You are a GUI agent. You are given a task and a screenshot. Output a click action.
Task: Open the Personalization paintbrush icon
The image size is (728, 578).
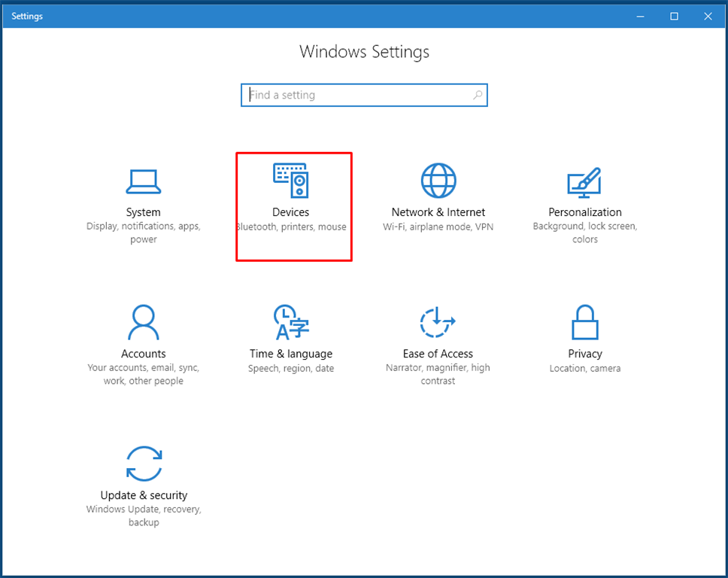[584, 182]
